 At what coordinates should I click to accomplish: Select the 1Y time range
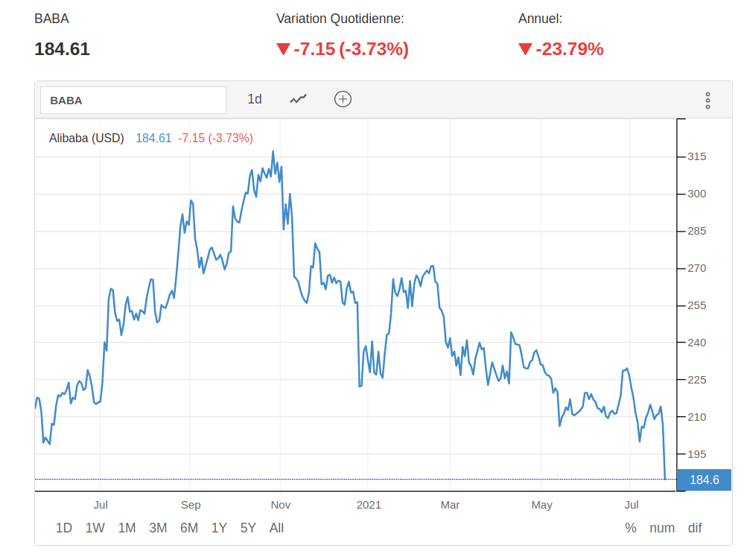coord(219,528)
